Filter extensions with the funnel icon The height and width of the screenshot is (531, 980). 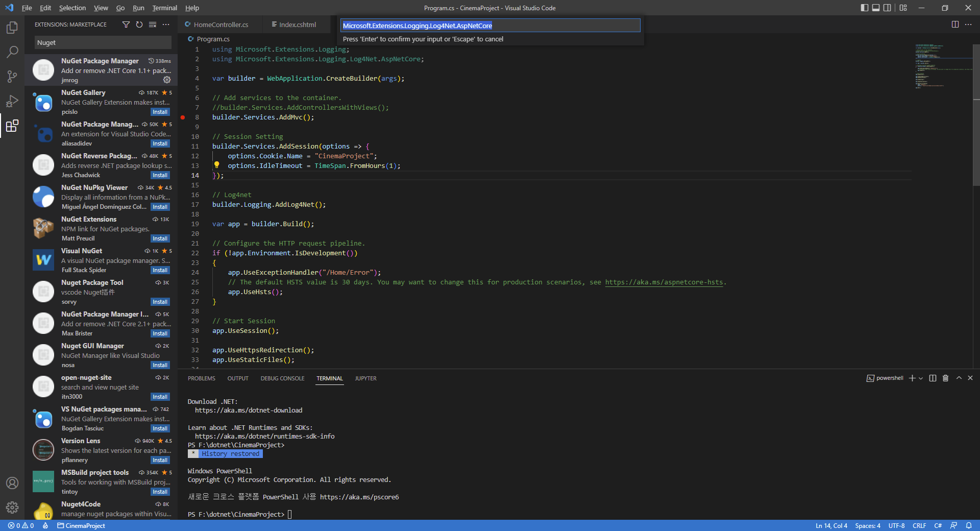tap(126, 25)
